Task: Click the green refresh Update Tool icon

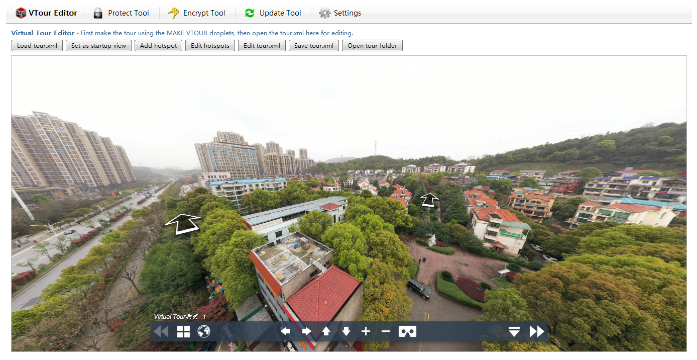Action: pyautogui.click(x=249, y=13)
